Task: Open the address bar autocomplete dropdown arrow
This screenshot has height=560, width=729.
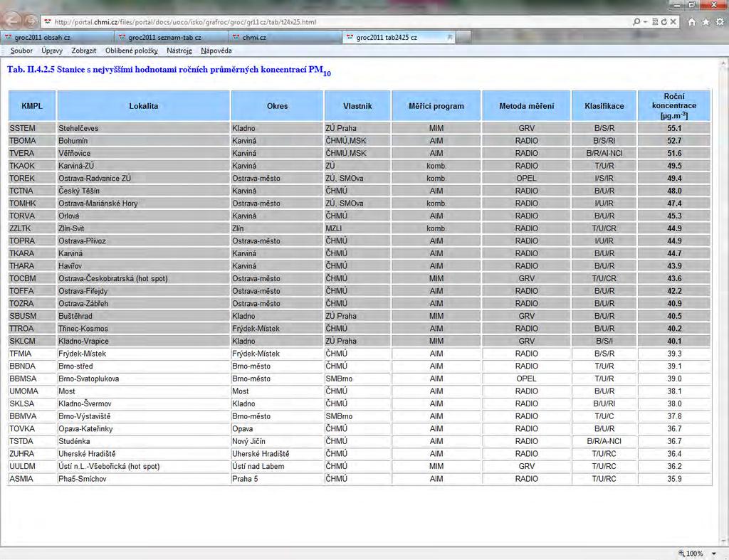Action: tap(645, 22)
